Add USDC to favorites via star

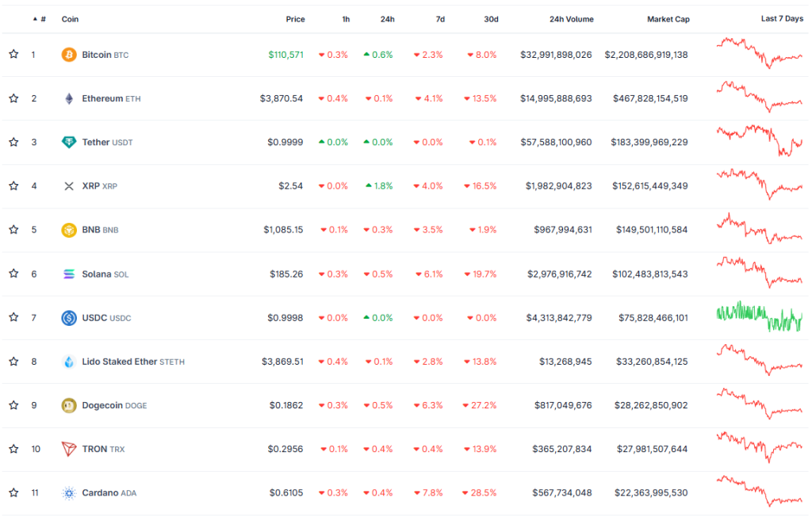13,317
